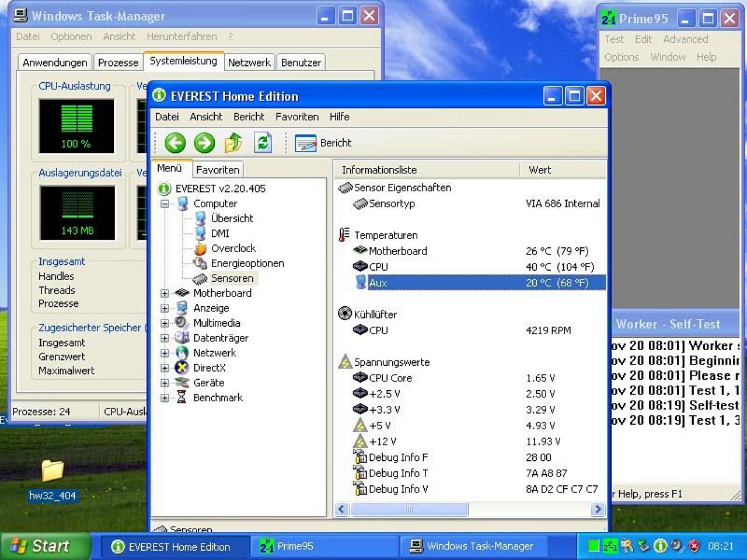
Task: Click the Up level arrow icon in EVEREST
Action: point(233,143)
